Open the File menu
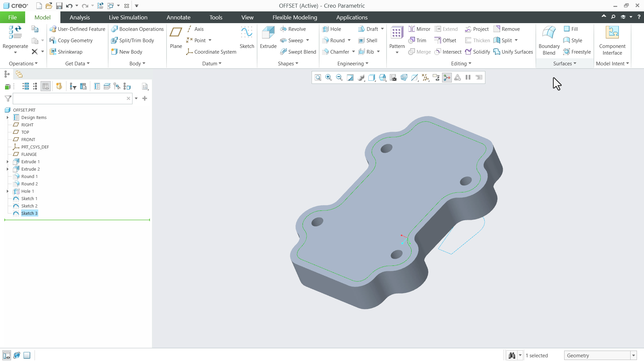The height and width of the screenshot is (362, 644). tap(12, 17)
